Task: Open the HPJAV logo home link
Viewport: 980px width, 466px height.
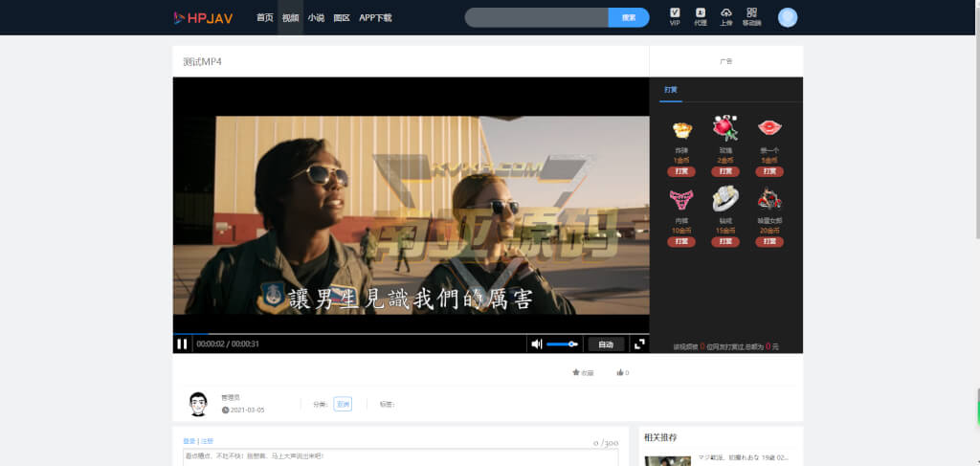Action: (203, 18)
